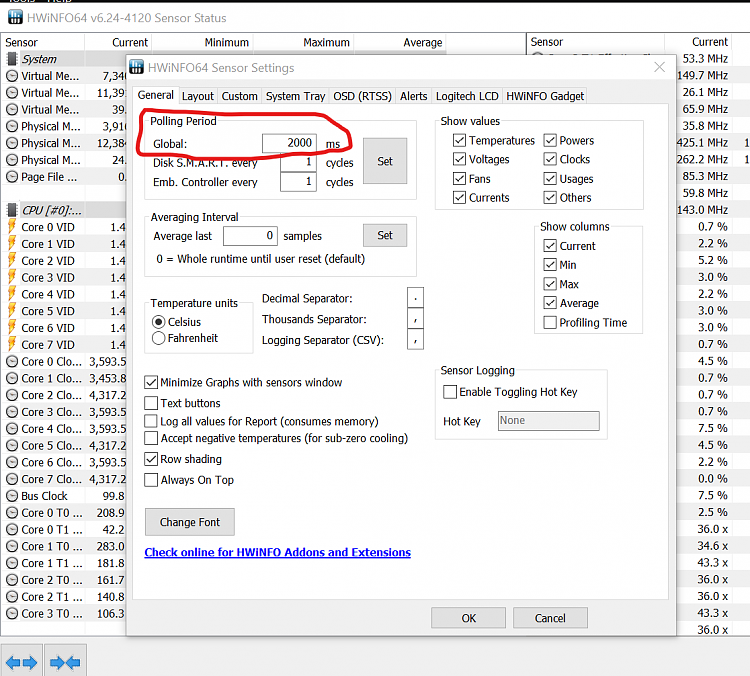Enable the Profiling Time column checkbox
The image size is (750, 676).
(550, 322)
